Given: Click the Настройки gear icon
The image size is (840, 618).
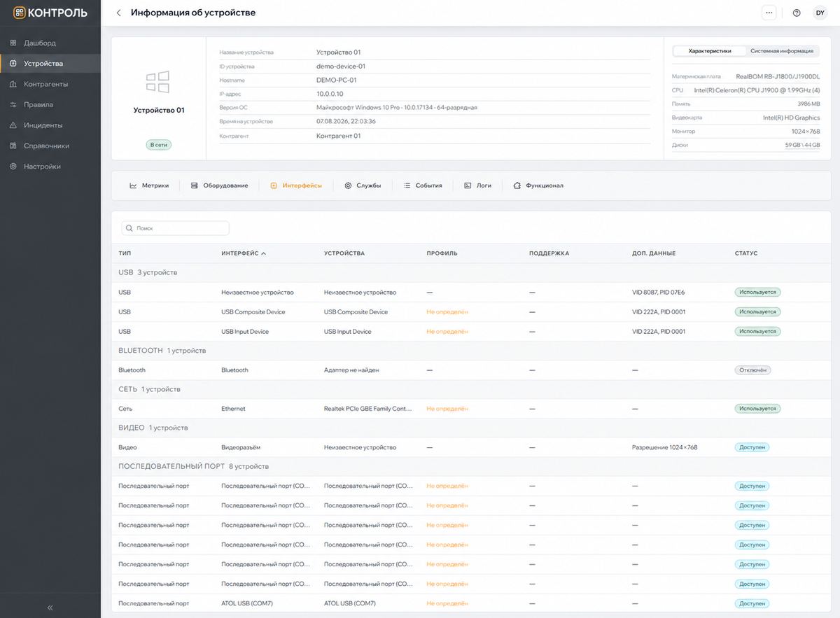Looking at the screenshot, I should 13,167.
